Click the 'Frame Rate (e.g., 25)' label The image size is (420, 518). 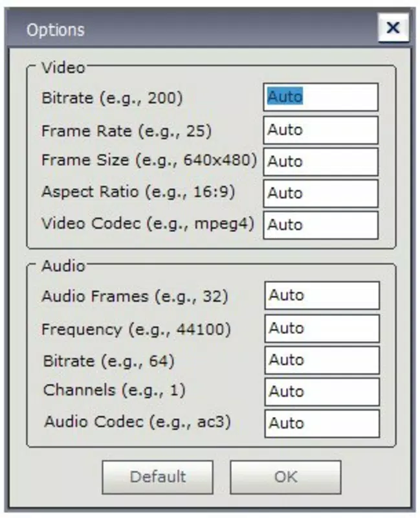click(x=126, y=131)
